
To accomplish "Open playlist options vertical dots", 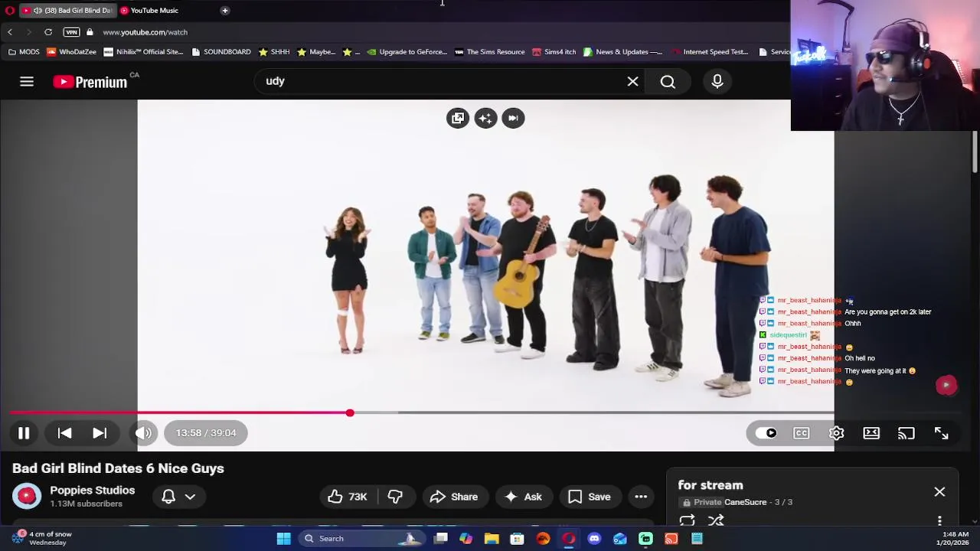I will (x=939, y=521).
